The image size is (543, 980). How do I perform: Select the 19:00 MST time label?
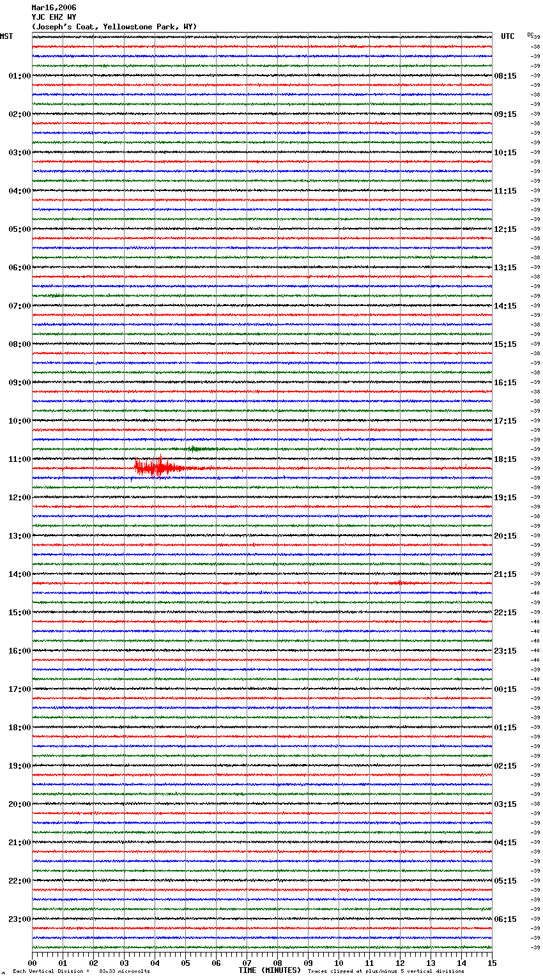pyautogui.click(x=20, y=766)
